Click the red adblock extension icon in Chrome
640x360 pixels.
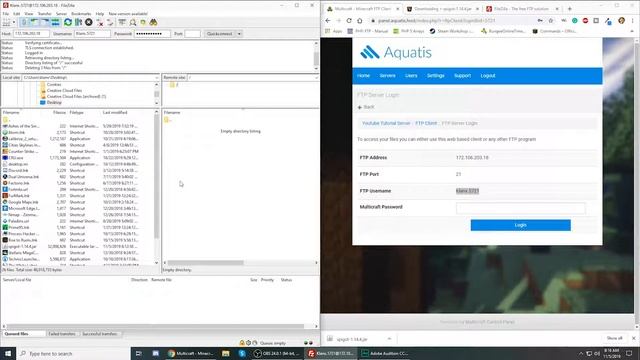point(585,20)
